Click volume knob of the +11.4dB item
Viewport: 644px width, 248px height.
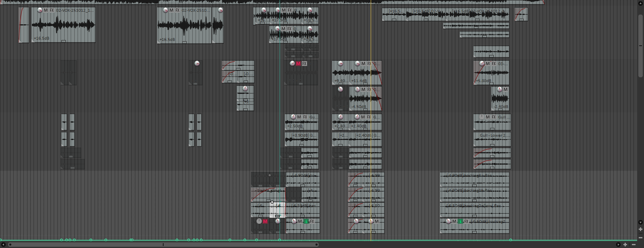(357, 64)
